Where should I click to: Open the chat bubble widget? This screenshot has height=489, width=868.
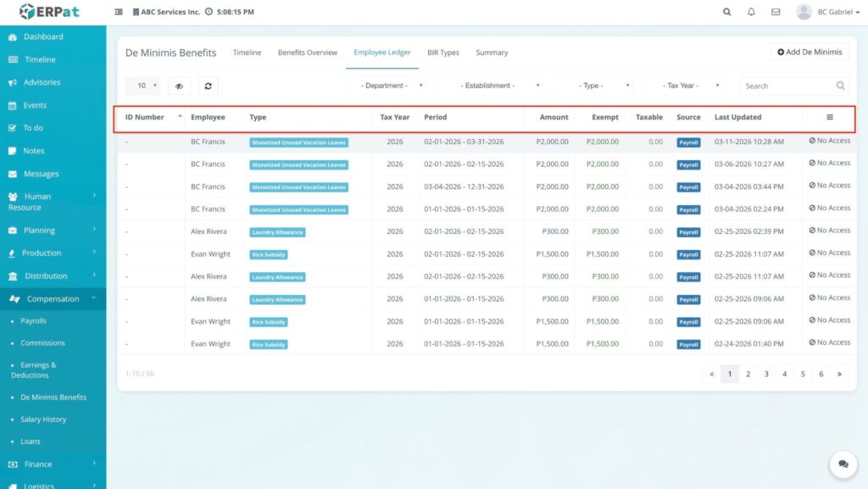[843, 464]
